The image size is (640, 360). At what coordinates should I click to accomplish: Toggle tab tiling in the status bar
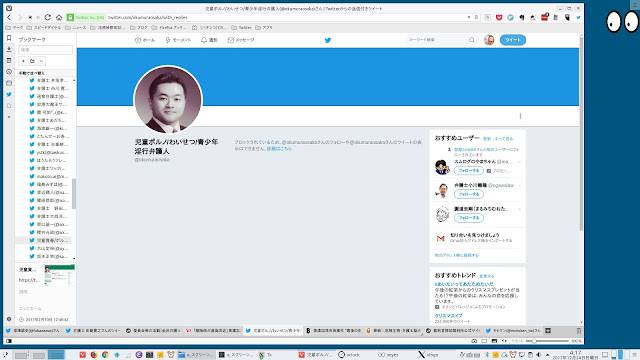pos(484,341)
